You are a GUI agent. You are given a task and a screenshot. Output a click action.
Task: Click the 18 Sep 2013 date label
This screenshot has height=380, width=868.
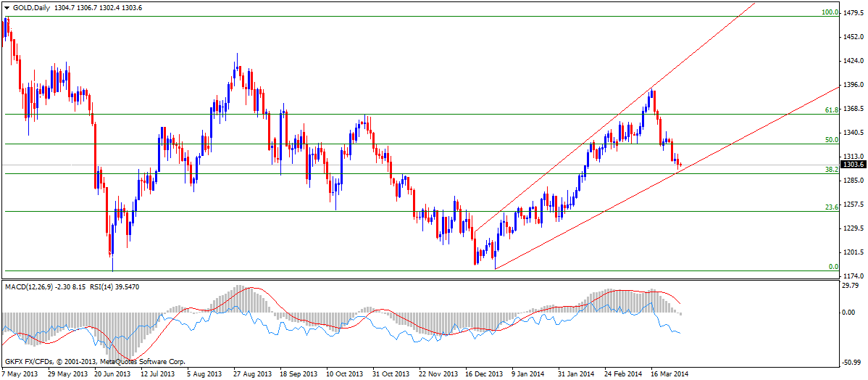pyautogui.click(x=300, y=373)
